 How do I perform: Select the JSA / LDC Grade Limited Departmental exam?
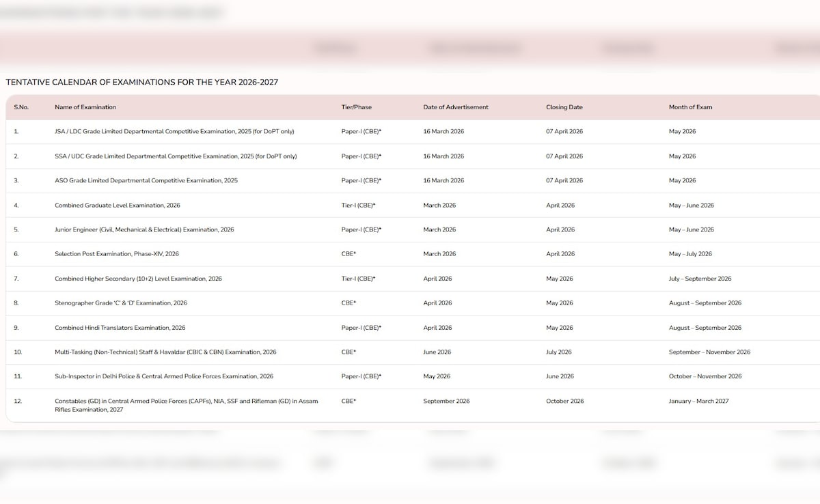(174, 131)
